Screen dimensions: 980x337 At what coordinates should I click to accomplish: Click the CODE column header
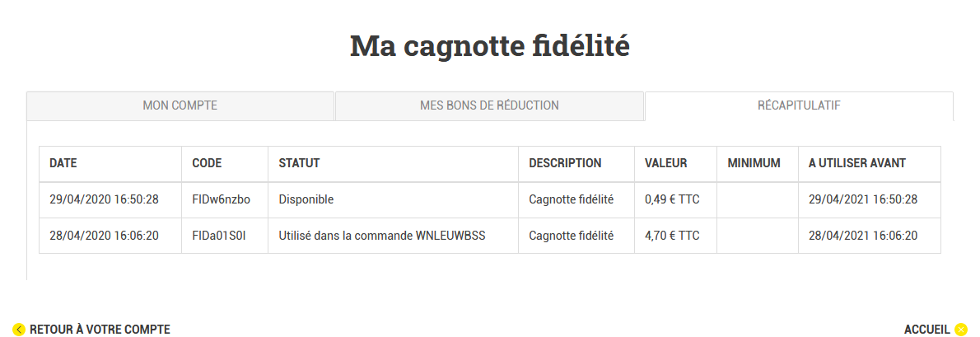tap(207, 163)
